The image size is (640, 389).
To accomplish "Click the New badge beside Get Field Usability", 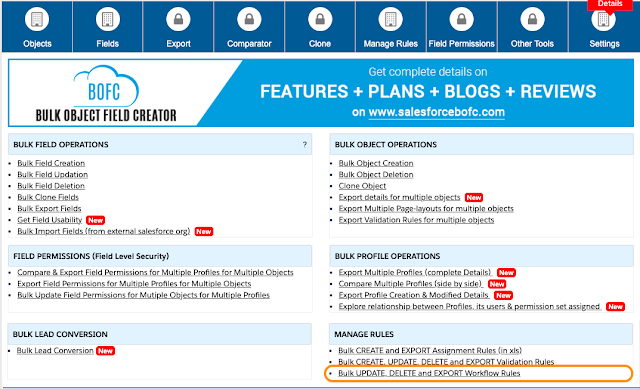I will point(96,220).
